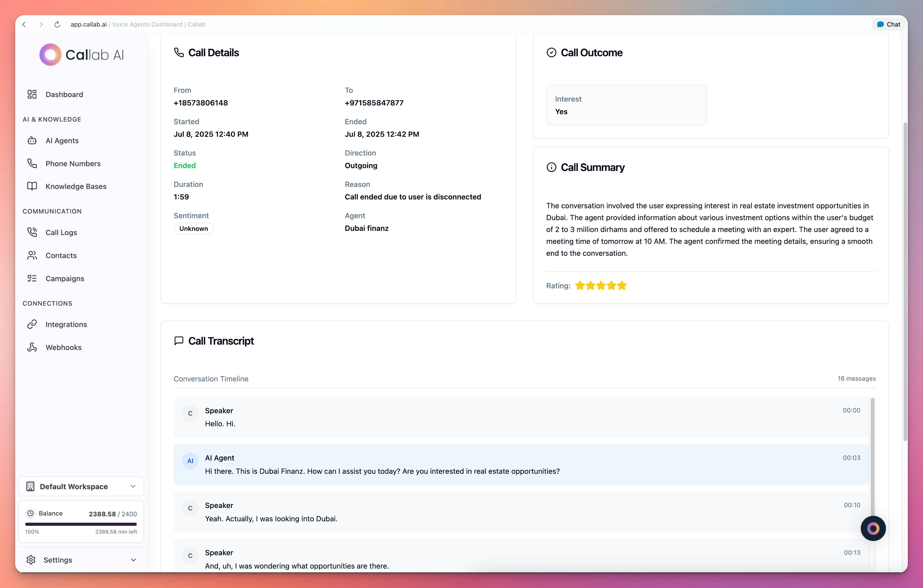
Task: Click the Call Transcript speech bubble icon
Action: coord(179,341)
